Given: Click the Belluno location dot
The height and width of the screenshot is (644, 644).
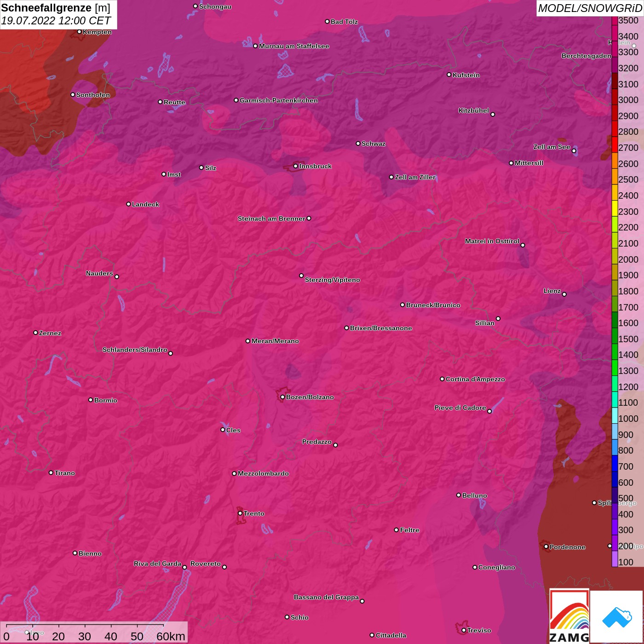Looking at the screenshot, I should 459,495.
